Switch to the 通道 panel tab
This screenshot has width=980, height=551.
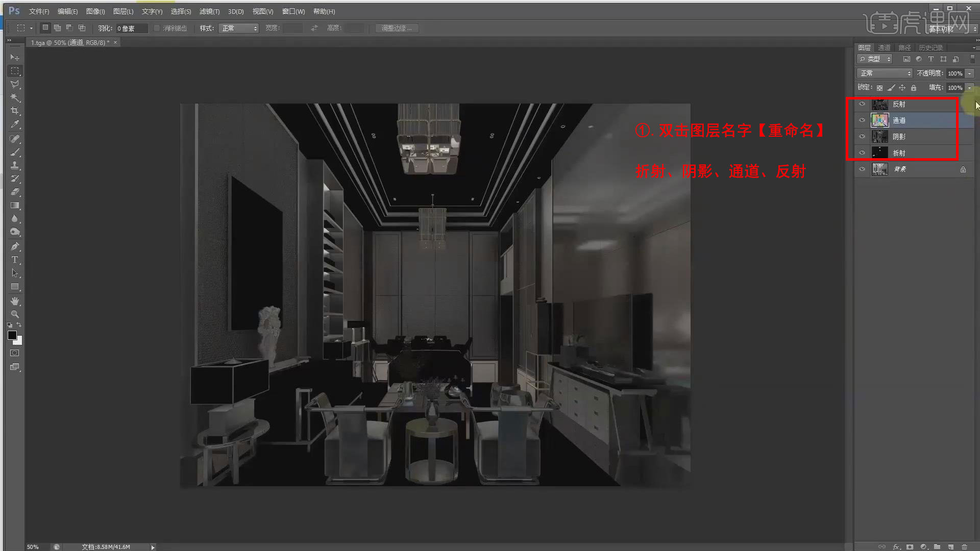[884, 47]
